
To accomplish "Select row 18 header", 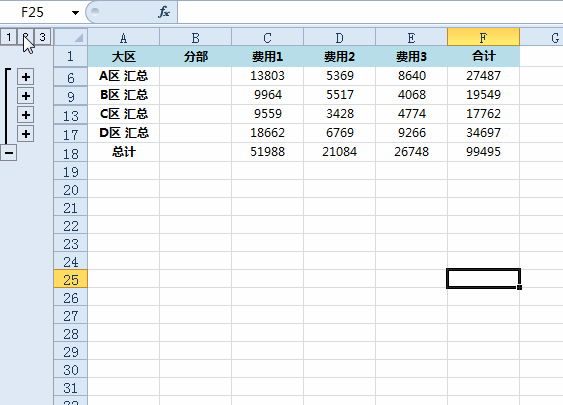I will [x=71, y=153].
